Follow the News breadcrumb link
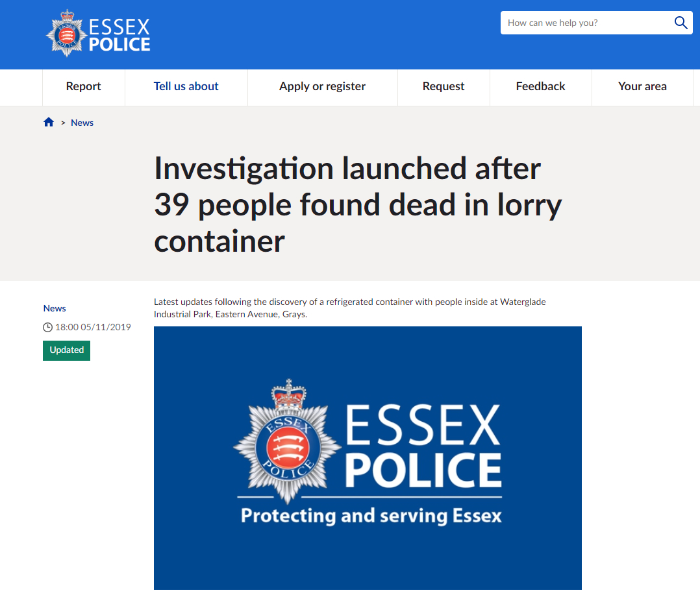This screenshot has width=700, height=595. (82, 123)
